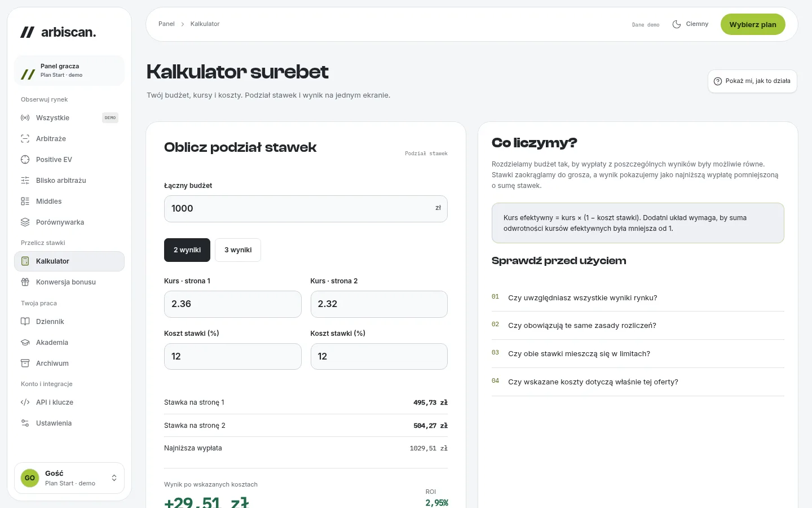Select the 2 wyniki option
This screenshot has height=508, width=812.
[187, 250]
